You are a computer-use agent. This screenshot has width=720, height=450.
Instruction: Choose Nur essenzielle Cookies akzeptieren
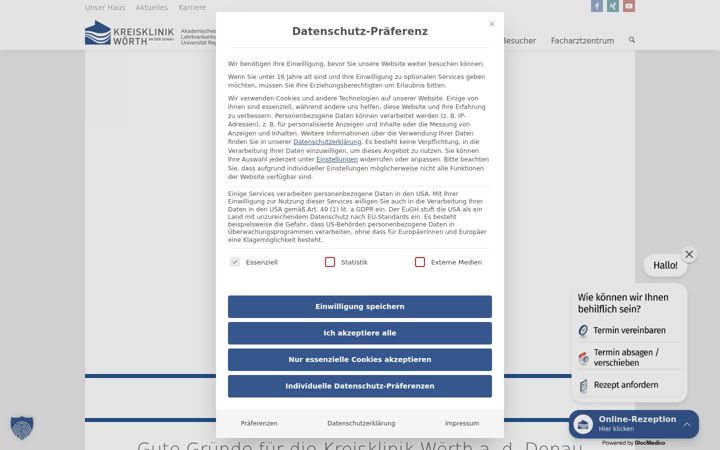(360, 360)
